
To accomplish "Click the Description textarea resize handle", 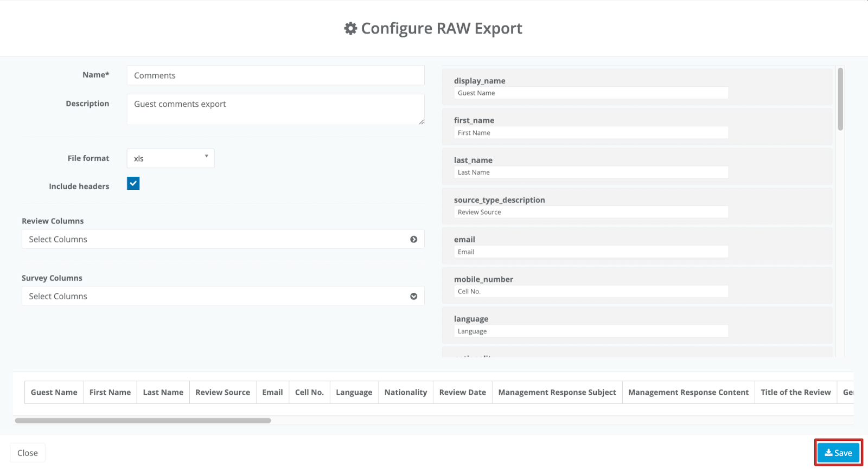I will [421, 121].
